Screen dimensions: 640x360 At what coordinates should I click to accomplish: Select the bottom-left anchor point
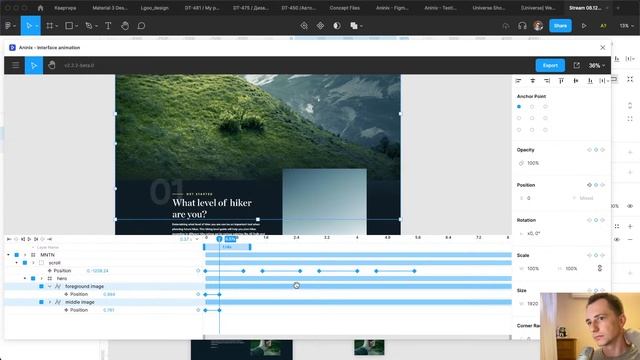(x=519, y=130)
